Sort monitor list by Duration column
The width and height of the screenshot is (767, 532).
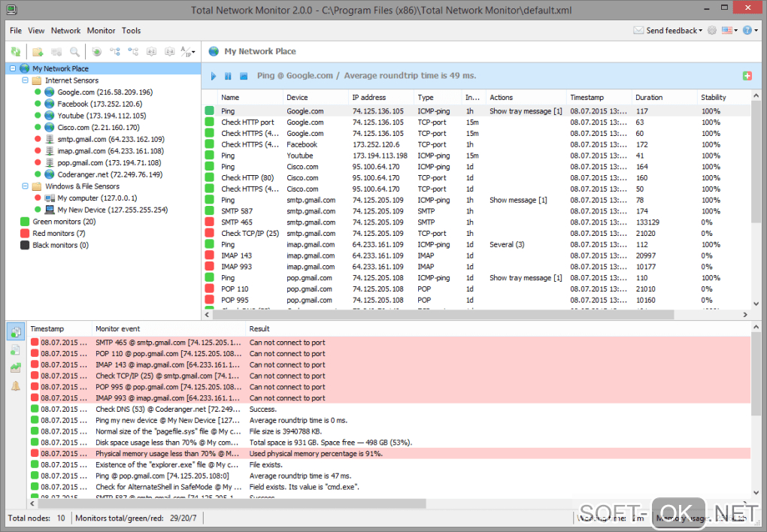click(664, 97)
